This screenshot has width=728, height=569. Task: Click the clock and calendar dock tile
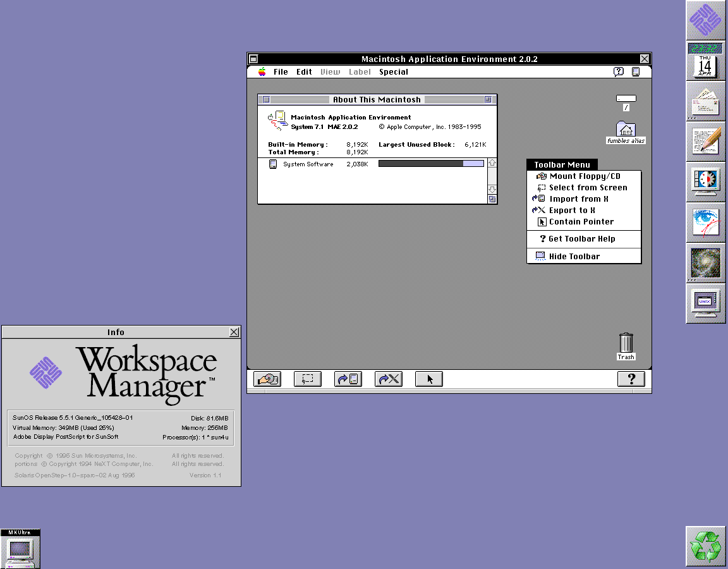pyautogui.click(x=706, y=61)
